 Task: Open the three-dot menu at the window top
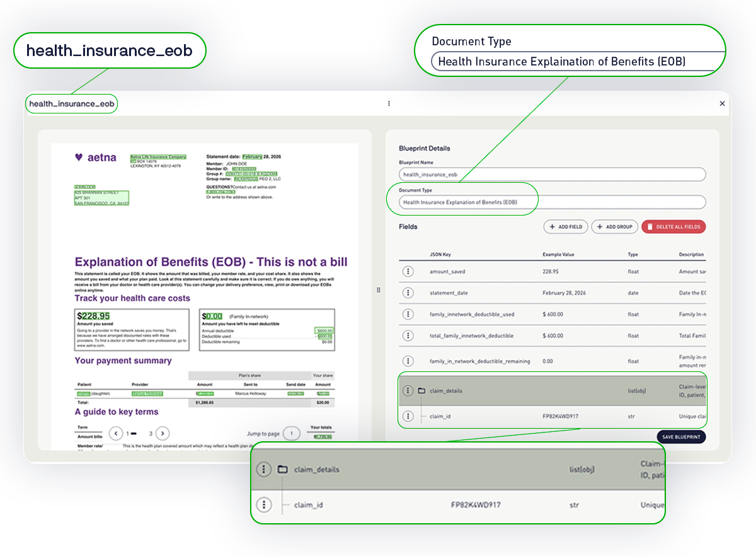pyautogui.click(x=389, y=103)
